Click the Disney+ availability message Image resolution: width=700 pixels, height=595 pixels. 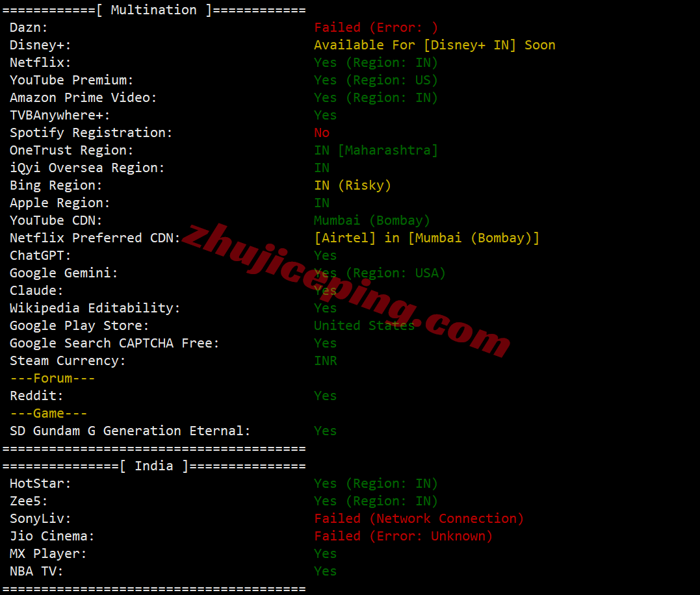(x=434, y=45)
